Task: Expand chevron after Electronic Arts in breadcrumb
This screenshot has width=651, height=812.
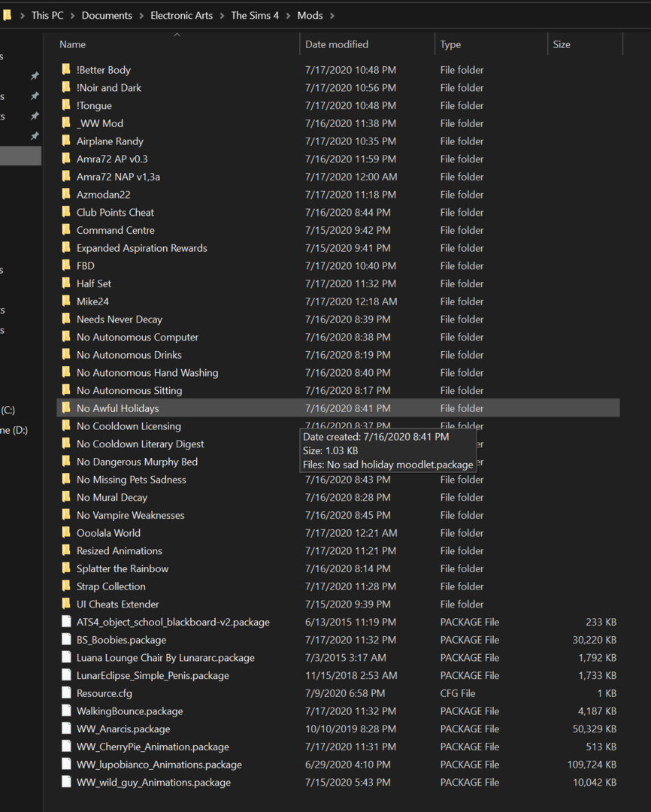Action: point(222,16)
